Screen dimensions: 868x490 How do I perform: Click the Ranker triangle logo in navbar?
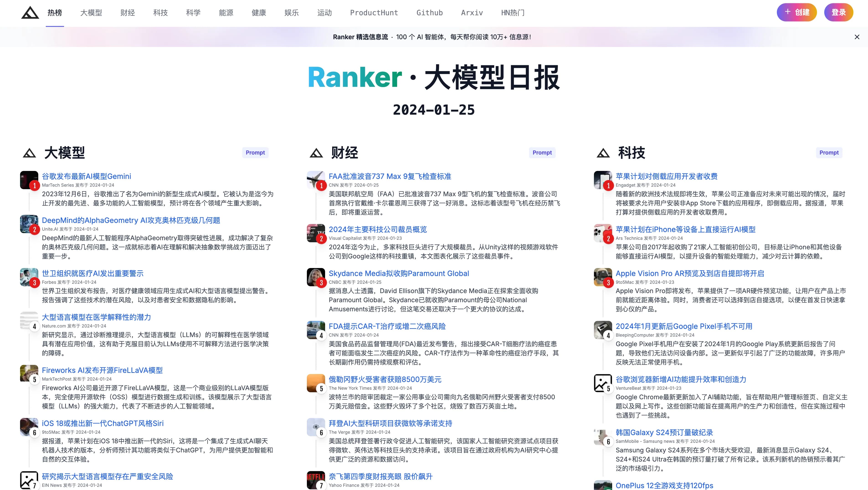[x=30, y=13]
